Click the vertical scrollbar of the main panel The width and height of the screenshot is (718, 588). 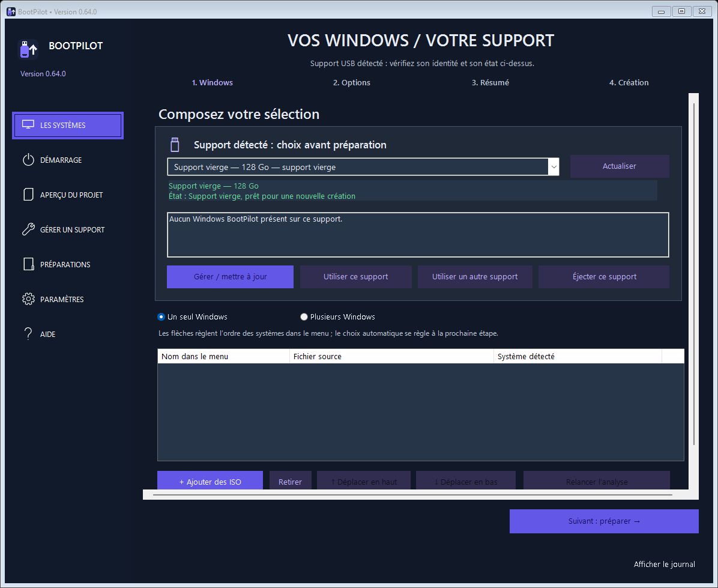click(x=694, y=274)
